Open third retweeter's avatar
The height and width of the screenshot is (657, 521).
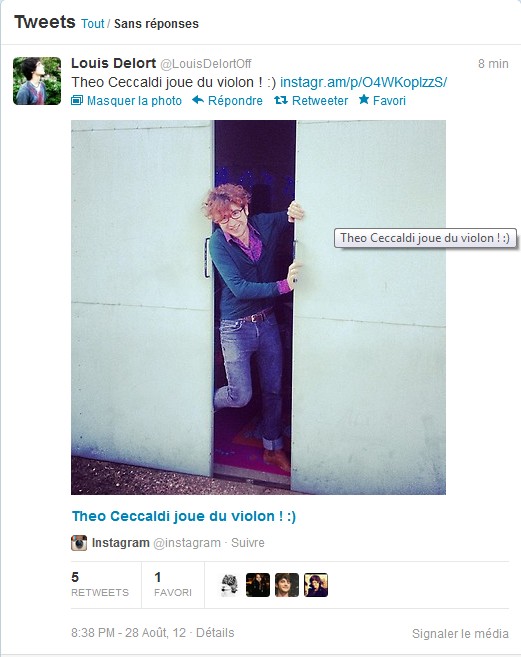[x=287, y=585]
